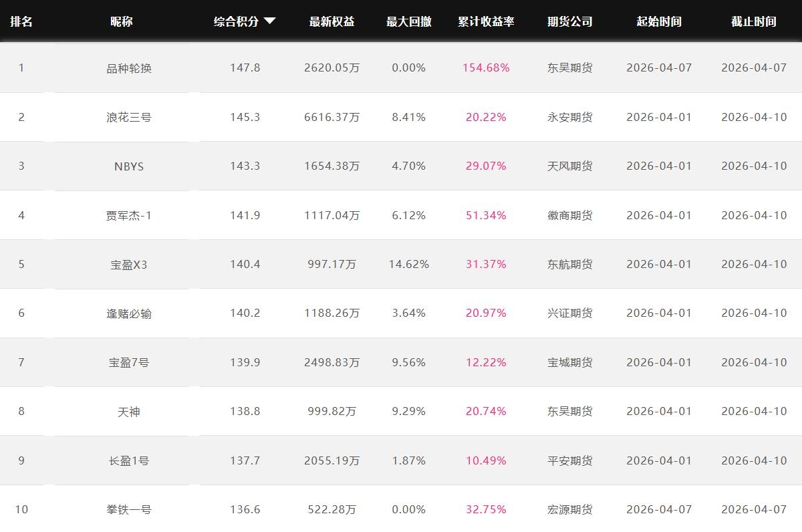Click the 宝盈X3 nickname
The width and height of the screenshot is (802, 532).
pyautogui.click(x=129, y=265)
